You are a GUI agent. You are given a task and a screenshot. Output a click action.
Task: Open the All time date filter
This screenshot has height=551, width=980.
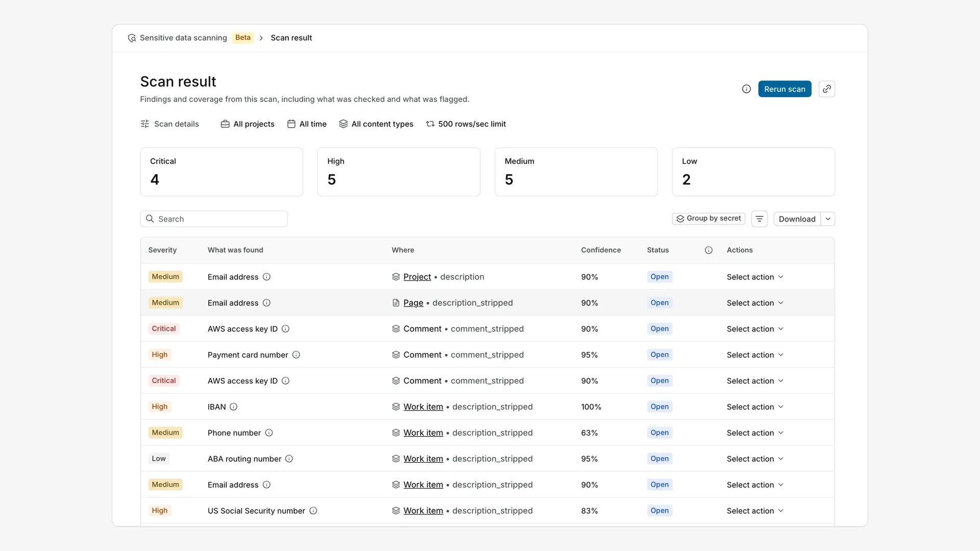[x=307, y=124]
